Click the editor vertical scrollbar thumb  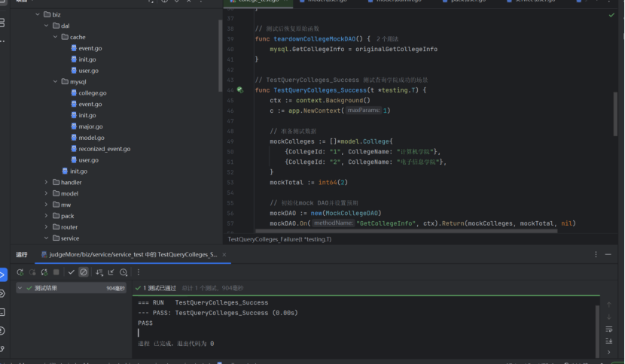[x=615, y=114]
